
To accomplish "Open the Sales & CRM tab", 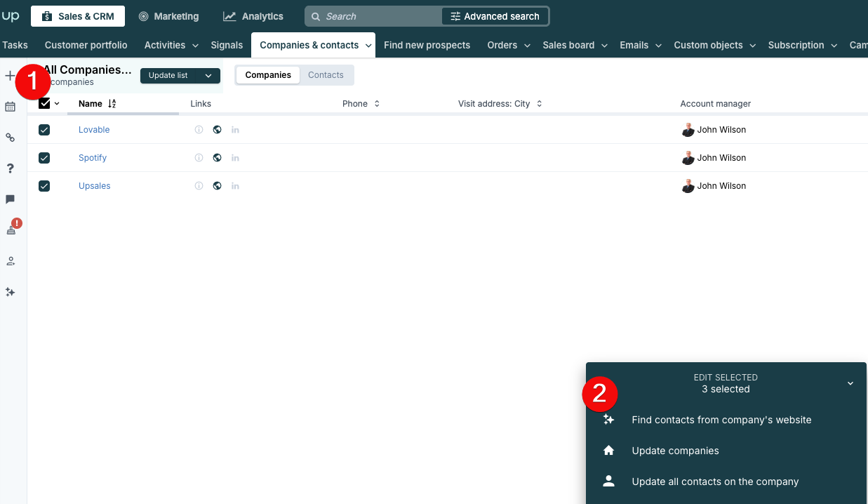I will [x=78, y=16].
